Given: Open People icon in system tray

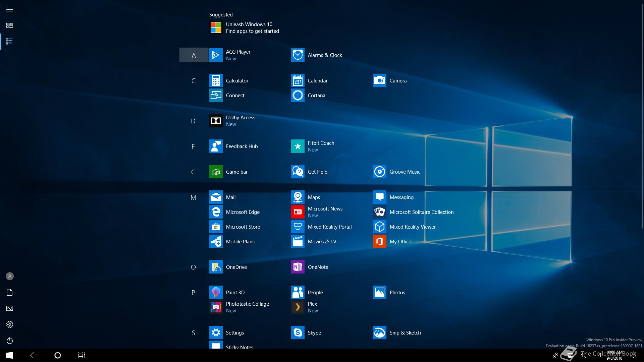Looking at the screenshot, I should pyautogui.click(x=555, y=355).
